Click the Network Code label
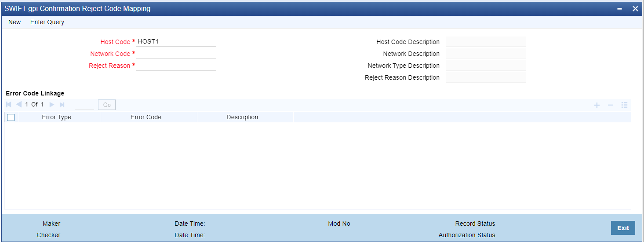Viewport: 644px width, 242px height. click(x=110, y=54)
